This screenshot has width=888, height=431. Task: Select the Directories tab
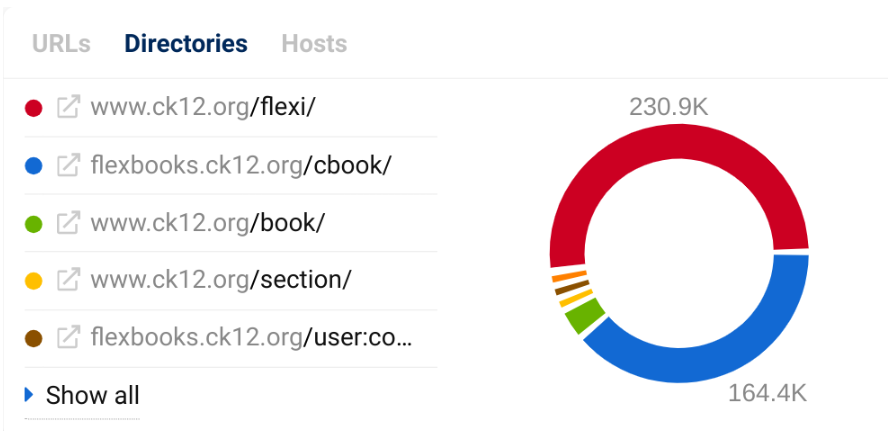pyautogui.click(x=186, y=44)
